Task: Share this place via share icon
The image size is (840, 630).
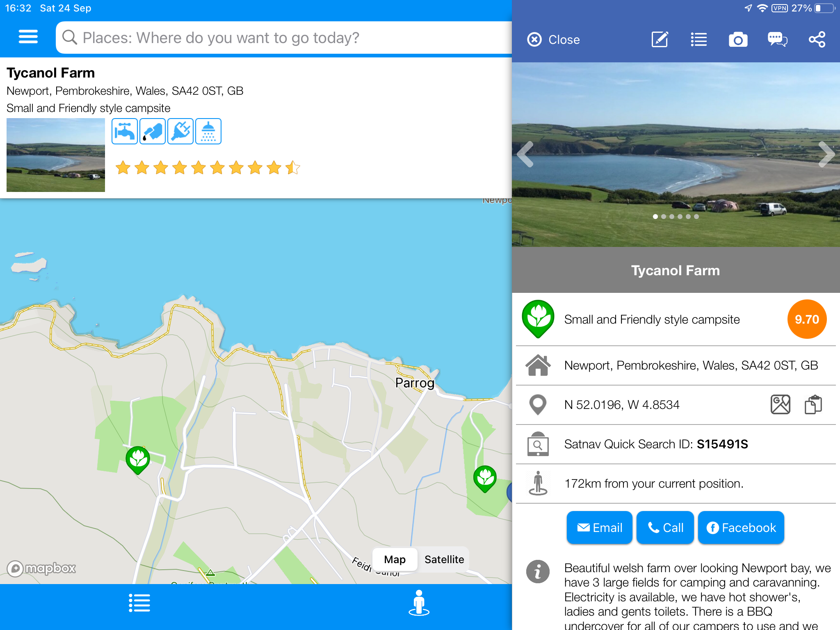Action: 817,40
